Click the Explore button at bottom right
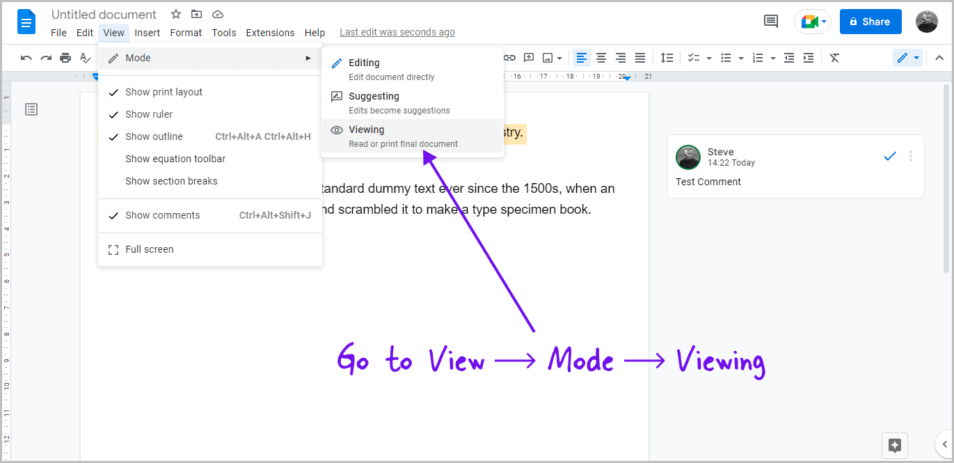Viewport: 954px width, 463px height. [x=894, y=445]
